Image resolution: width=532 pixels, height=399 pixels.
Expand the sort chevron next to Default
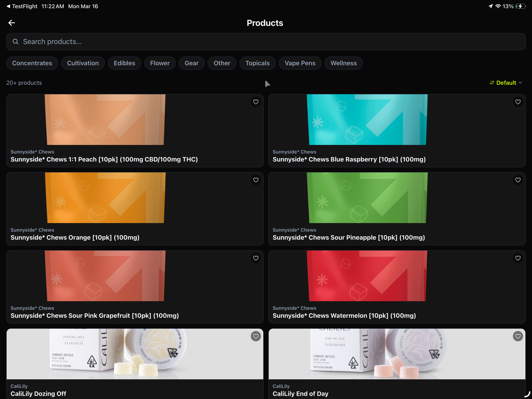pos(520,83)
